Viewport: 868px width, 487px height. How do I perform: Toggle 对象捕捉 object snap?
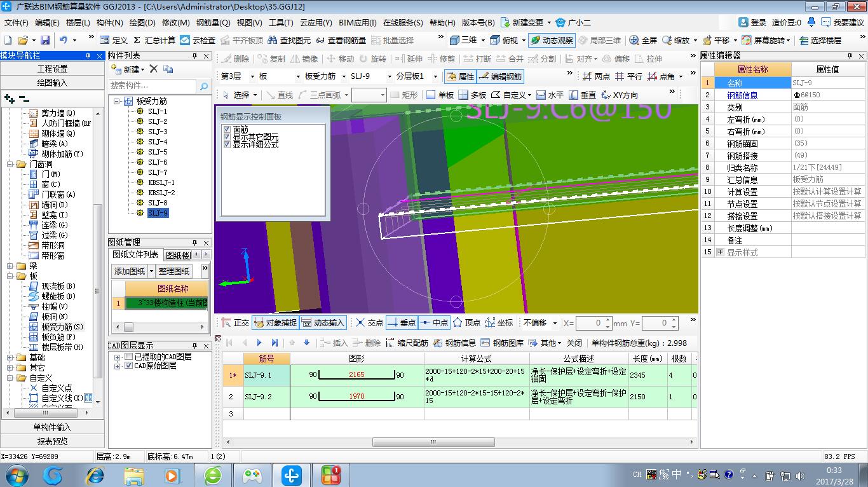[x=275, y=323]
